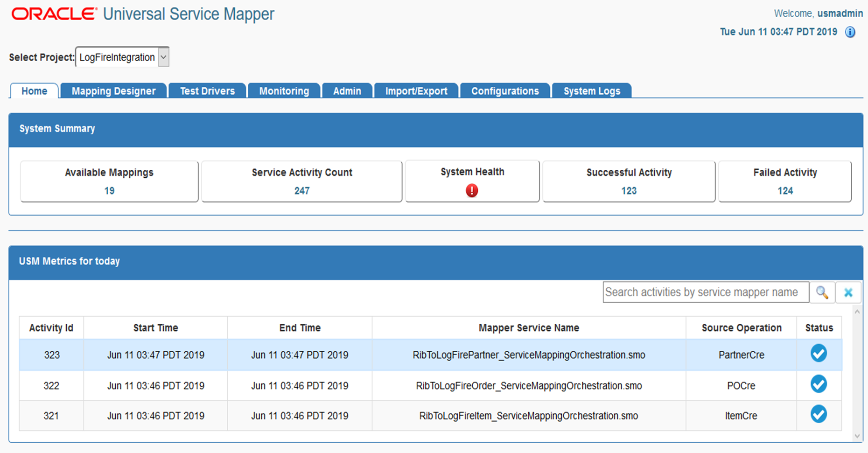Click RibToLogFireOrder_ServiceMappingOrchestration.smo cell

[x=529, y=386]
